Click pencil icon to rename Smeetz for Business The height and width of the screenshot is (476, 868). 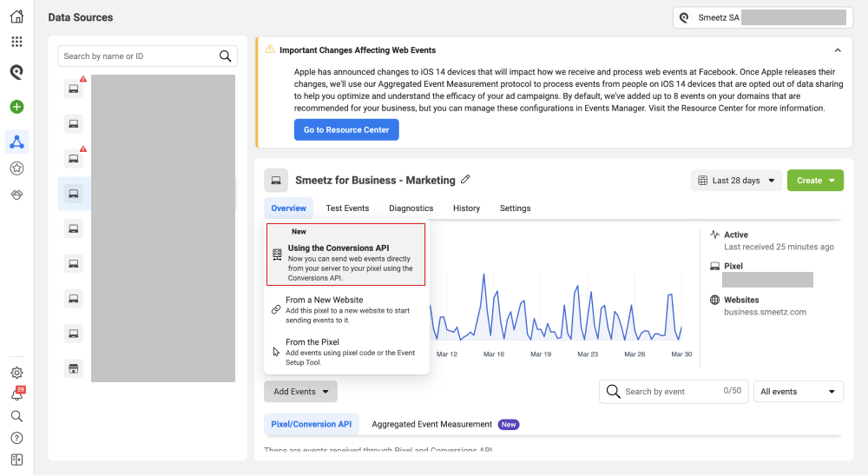click(x=465, y=180)
